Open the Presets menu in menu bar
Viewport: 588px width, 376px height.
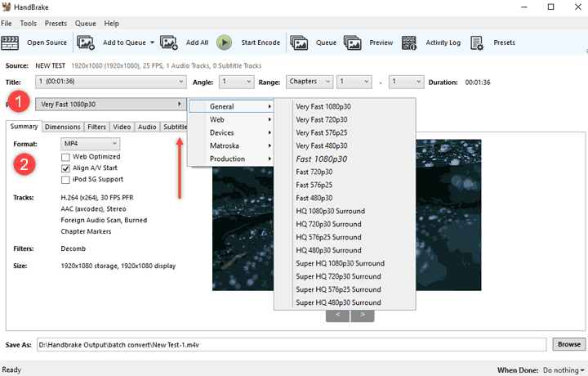coord(56,23)
